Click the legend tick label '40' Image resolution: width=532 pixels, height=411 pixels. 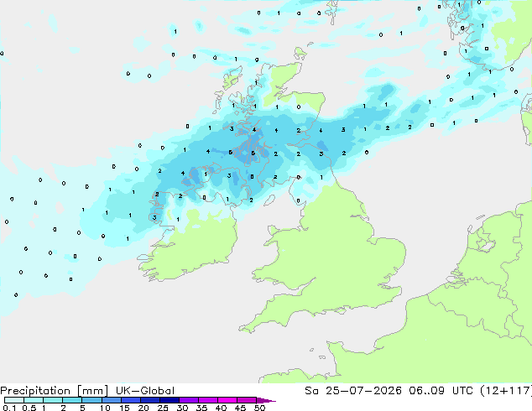222,408
